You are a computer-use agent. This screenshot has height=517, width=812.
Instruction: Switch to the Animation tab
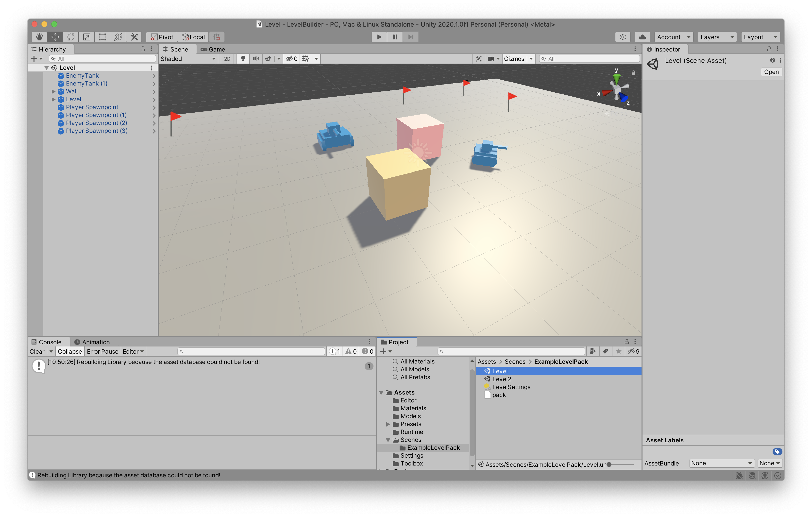(x=92, y=342)
